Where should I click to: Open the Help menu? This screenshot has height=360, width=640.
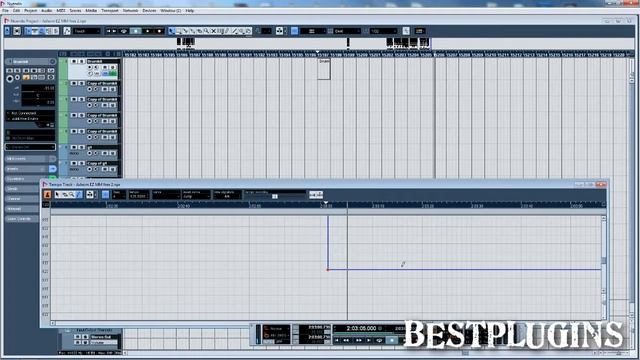pos(190,11)
